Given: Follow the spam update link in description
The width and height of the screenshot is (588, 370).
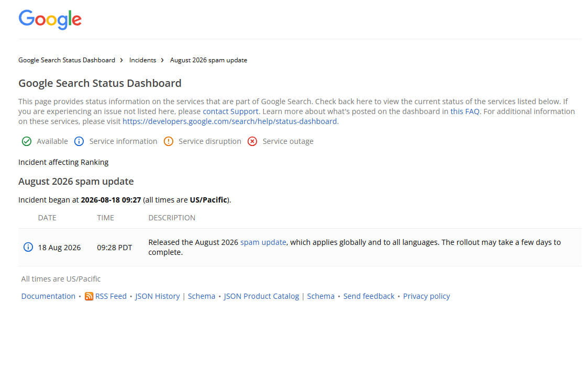Looking at the screenshot, I should 263,242.
